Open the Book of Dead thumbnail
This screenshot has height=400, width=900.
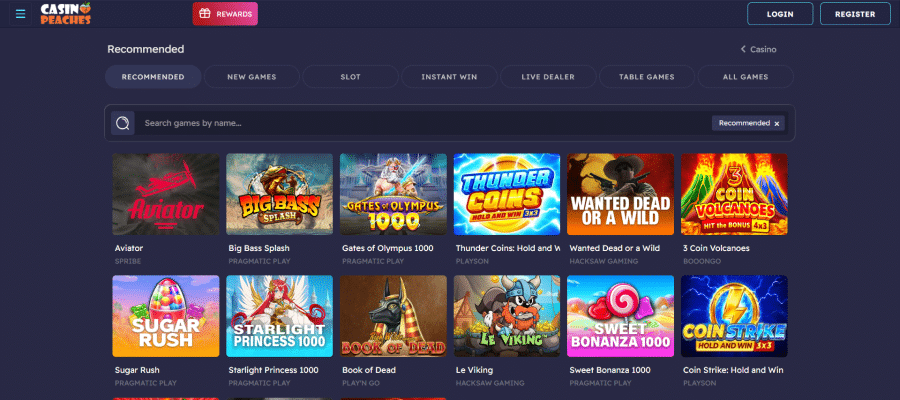393,316
